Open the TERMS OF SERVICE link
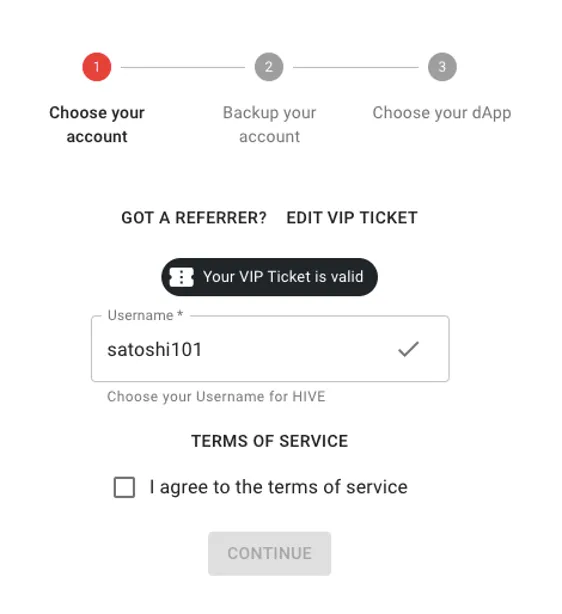 (269, 441)
